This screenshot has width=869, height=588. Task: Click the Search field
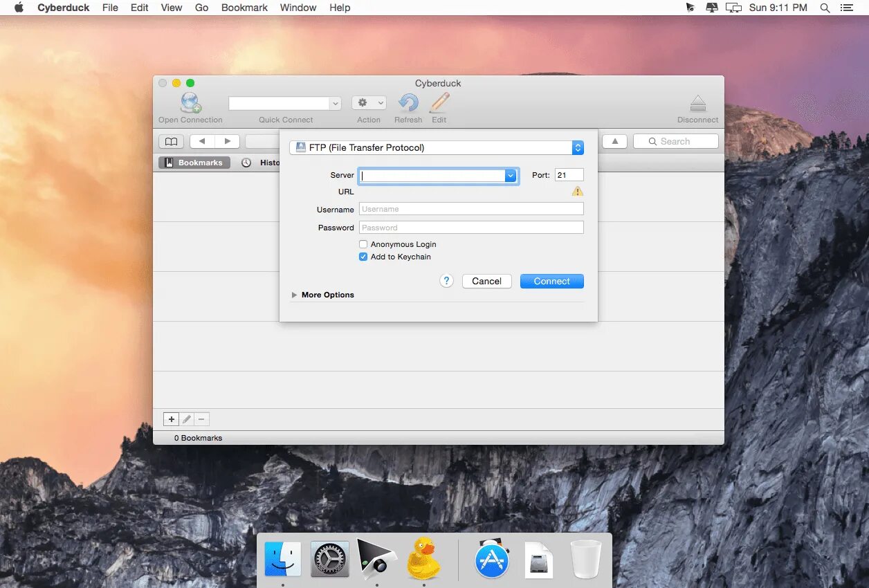coord(676,141)
